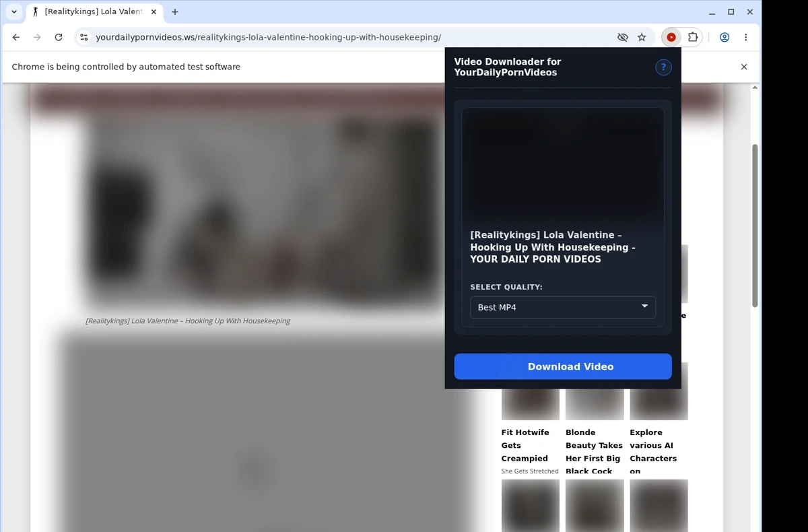
Task: Bookmark this page with the star
Action: pos(642,38)
